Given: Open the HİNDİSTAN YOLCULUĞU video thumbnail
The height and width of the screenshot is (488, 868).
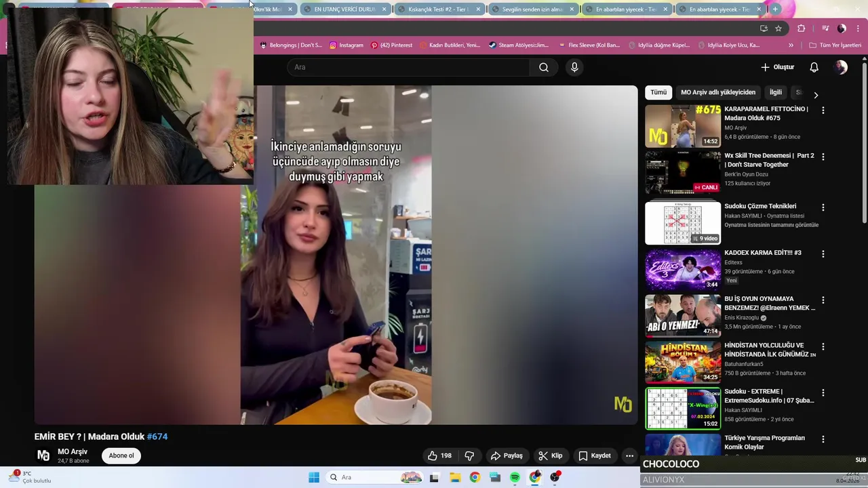Looking at the screenshot, I should (x=683, y=363).
